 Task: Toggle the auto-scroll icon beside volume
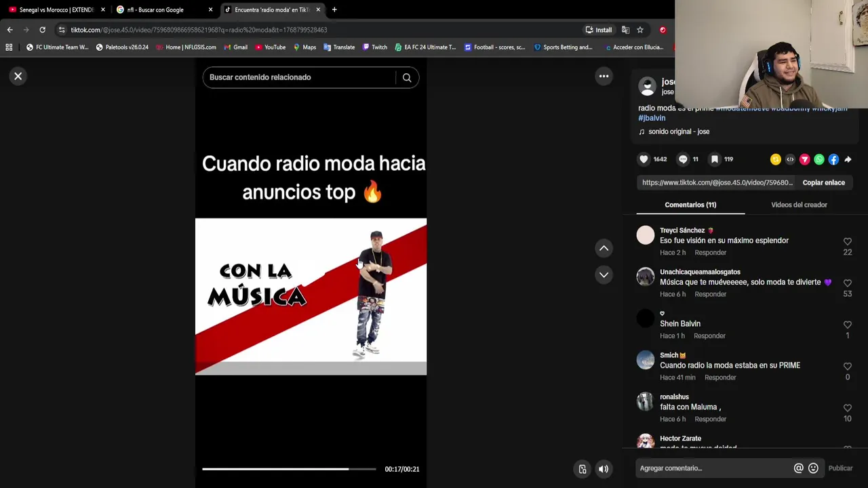pos(582,469)
